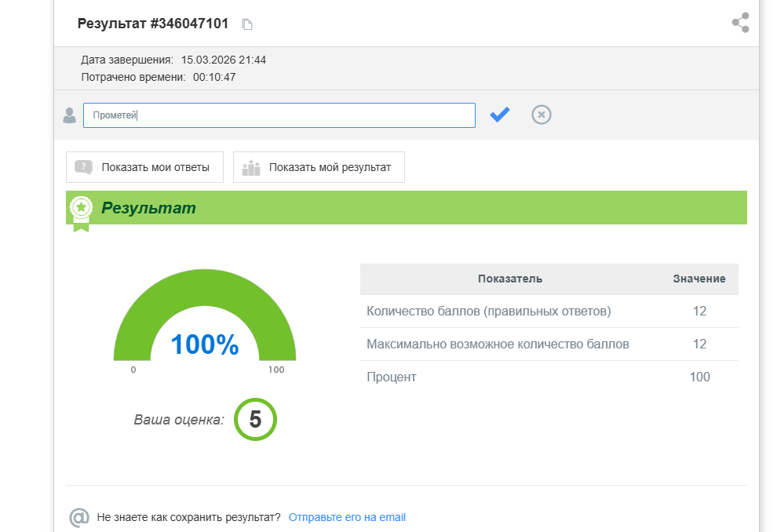Confirm the name with blue checkmark
This screenshot has width=777, height=532.
click(500, 115)
